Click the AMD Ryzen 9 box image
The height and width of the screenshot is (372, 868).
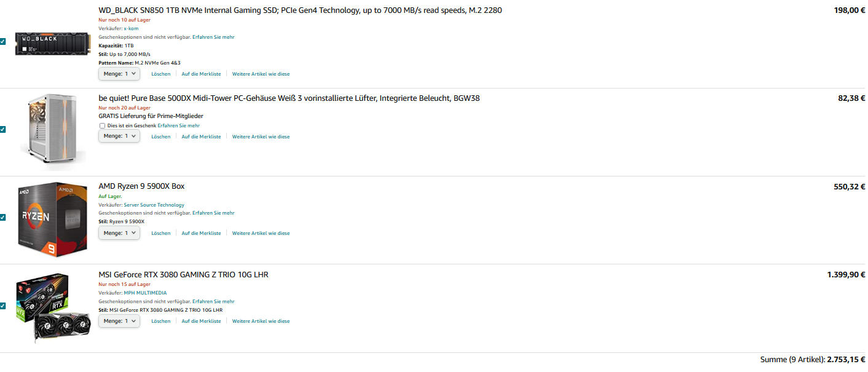(x=52, y=220)
